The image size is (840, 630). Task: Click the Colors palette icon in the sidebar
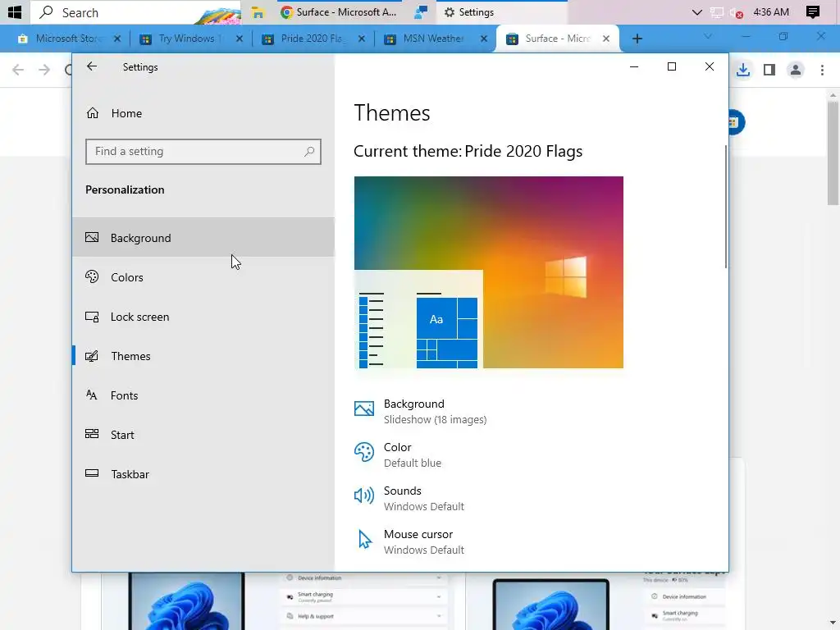[x=92, y=276]
